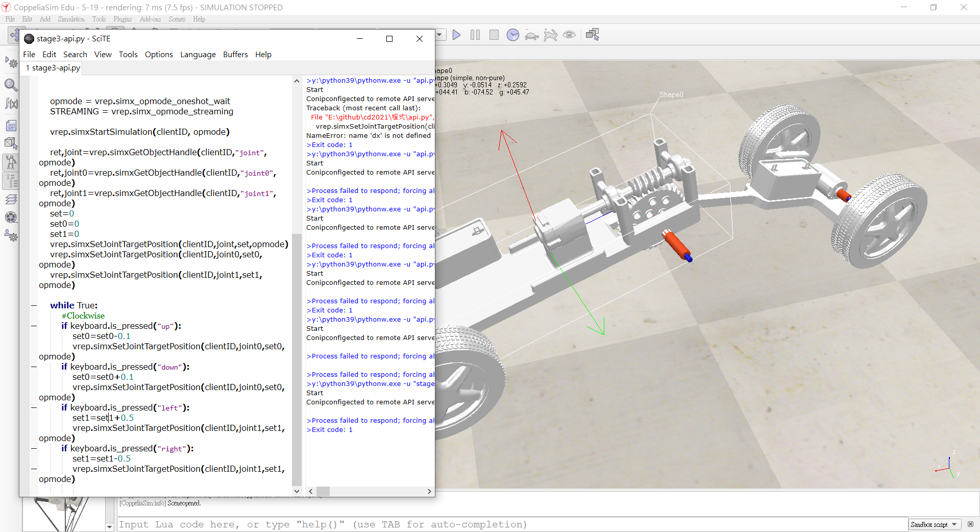Collapse the keyboard "down" if-block fold marker
This screenshot has width=980, height=532.
tap(34, 367)
